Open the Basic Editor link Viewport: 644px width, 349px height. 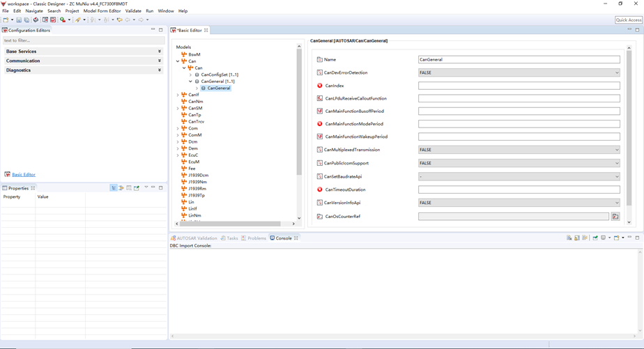click(24, 174)
